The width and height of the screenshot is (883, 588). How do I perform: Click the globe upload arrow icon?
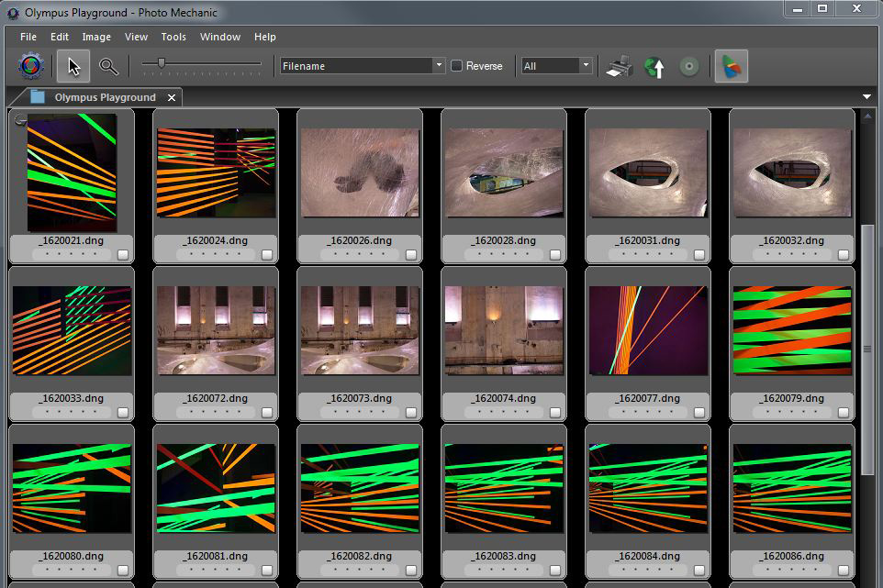654,67
